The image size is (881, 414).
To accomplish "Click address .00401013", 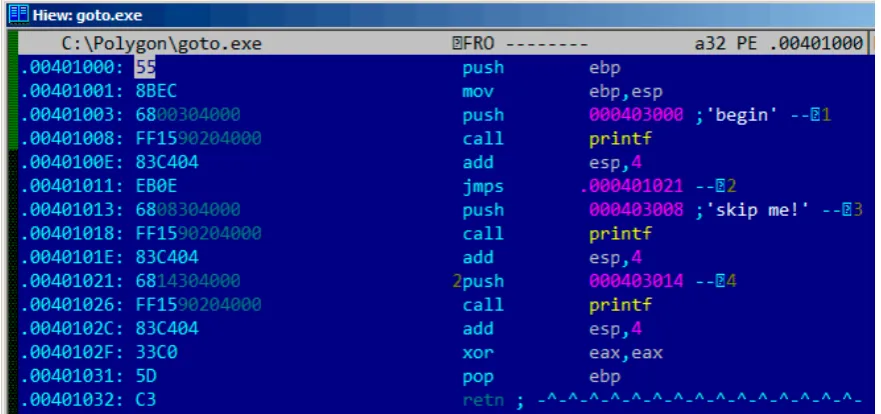I will 73,210.
